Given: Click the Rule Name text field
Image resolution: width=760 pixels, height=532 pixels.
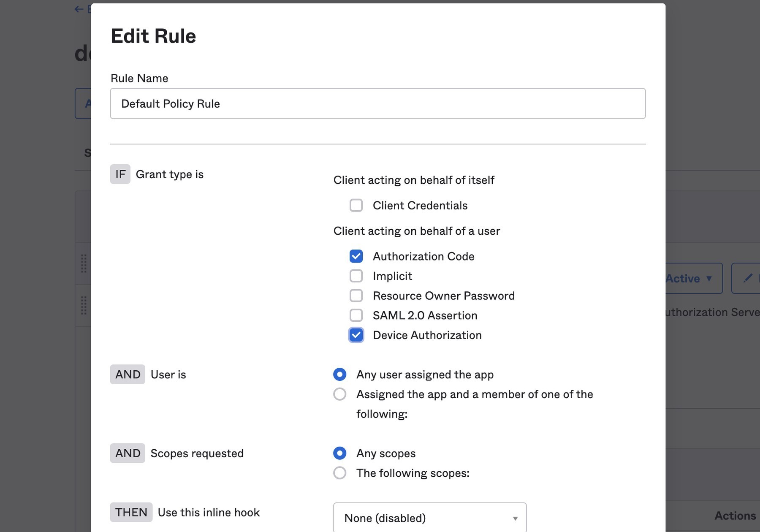Looking at the screenshot, I should 377,104.
